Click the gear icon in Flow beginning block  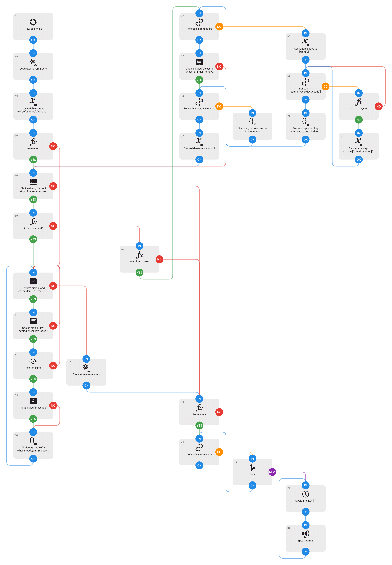(x=33, y=22)
